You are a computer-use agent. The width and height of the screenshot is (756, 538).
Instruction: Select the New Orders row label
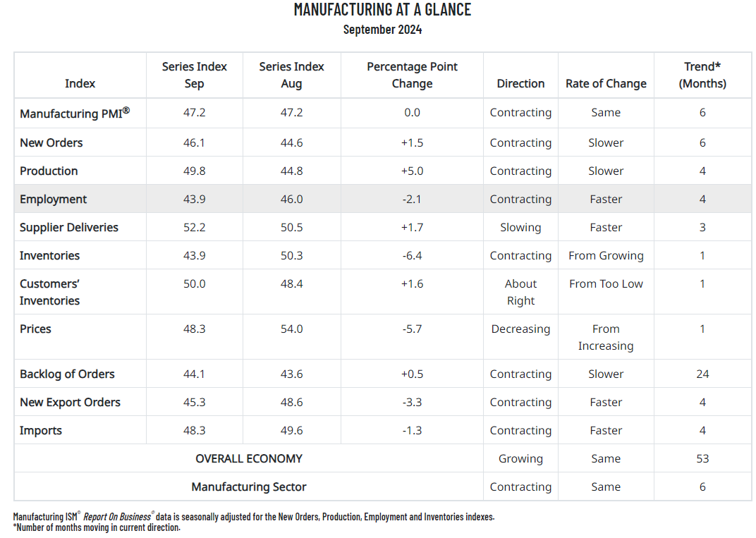pos(51,142)
